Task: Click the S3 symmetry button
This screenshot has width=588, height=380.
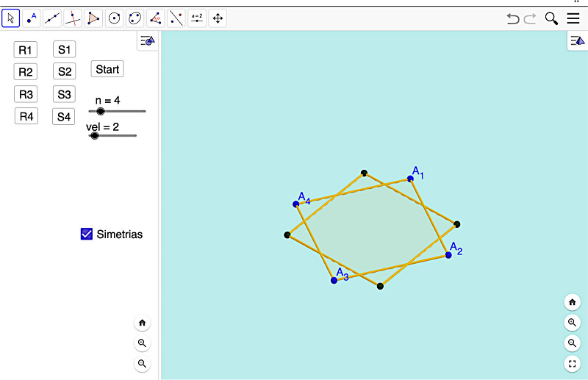Action: (64, 94)
